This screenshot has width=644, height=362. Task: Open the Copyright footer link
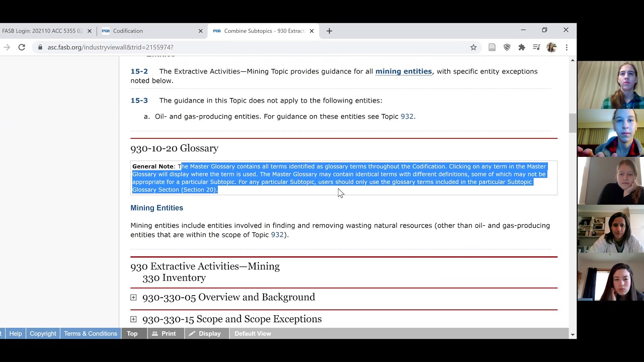click(43, 333)
